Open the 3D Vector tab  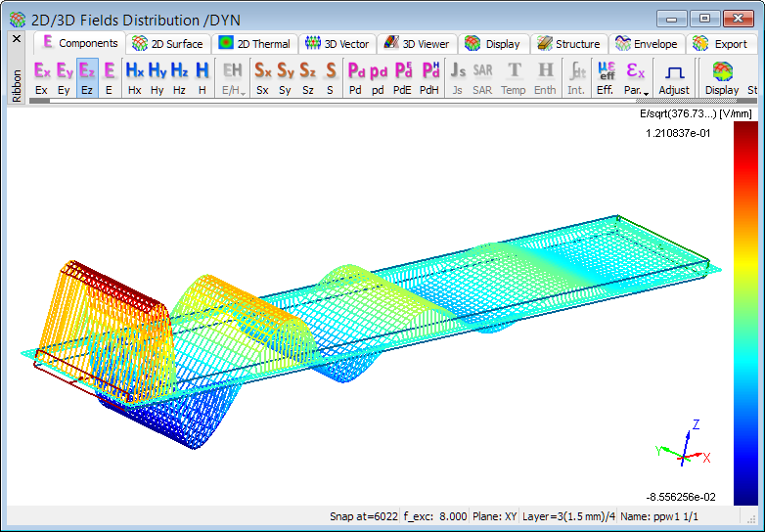(337, 44)
